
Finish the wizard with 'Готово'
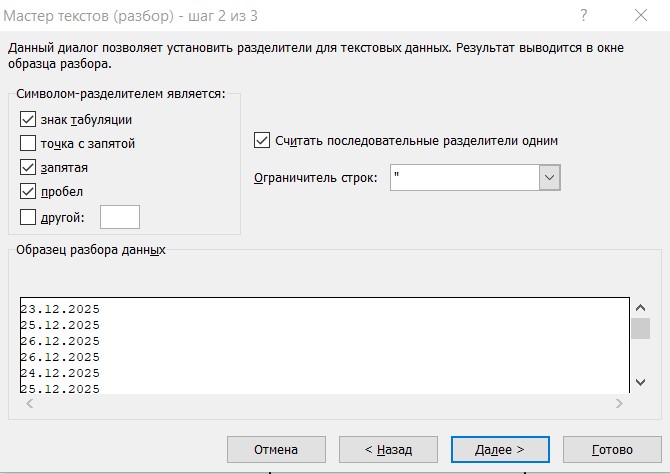pyautogui.click(x=612, y=449)
